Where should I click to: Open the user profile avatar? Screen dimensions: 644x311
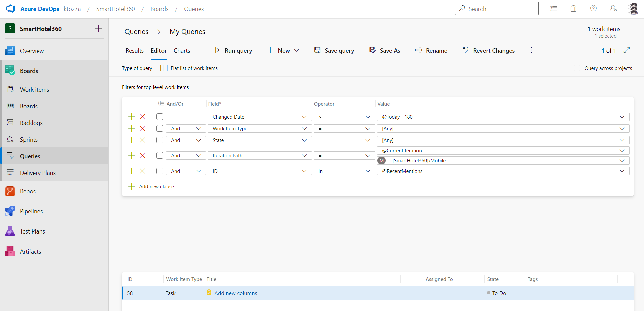[x=633, y=9]
